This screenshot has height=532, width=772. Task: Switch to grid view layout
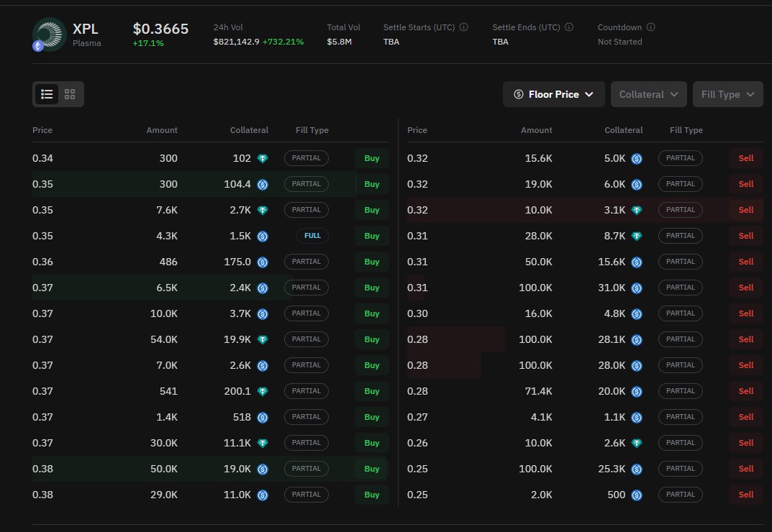point(70,94)
